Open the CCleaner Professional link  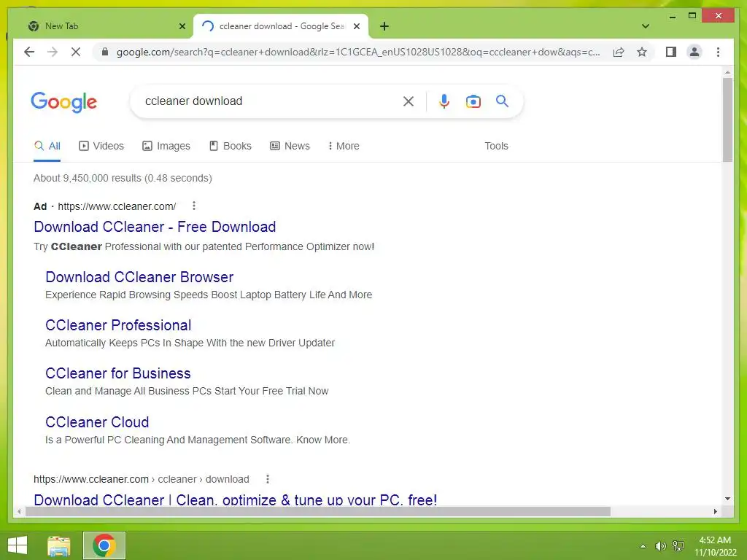click(118, 325)
